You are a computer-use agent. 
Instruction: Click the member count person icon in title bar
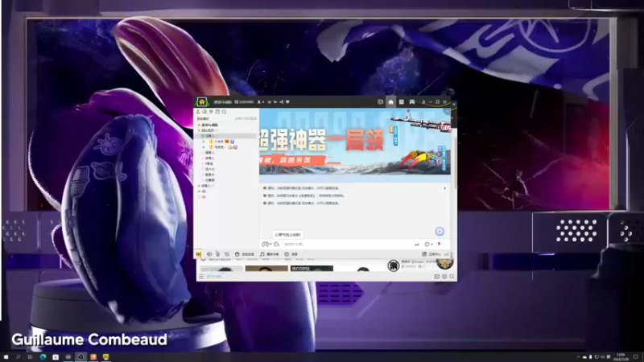point(259,102)
